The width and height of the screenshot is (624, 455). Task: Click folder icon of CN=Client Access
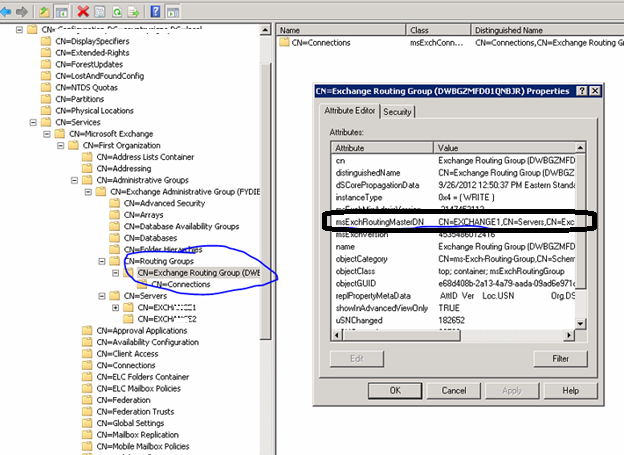point(87,353)
